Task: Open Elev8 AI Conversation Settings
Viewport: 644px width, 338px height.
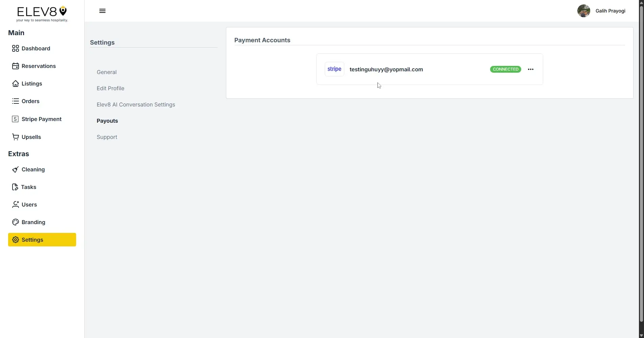Action: (x=136, y=104)
